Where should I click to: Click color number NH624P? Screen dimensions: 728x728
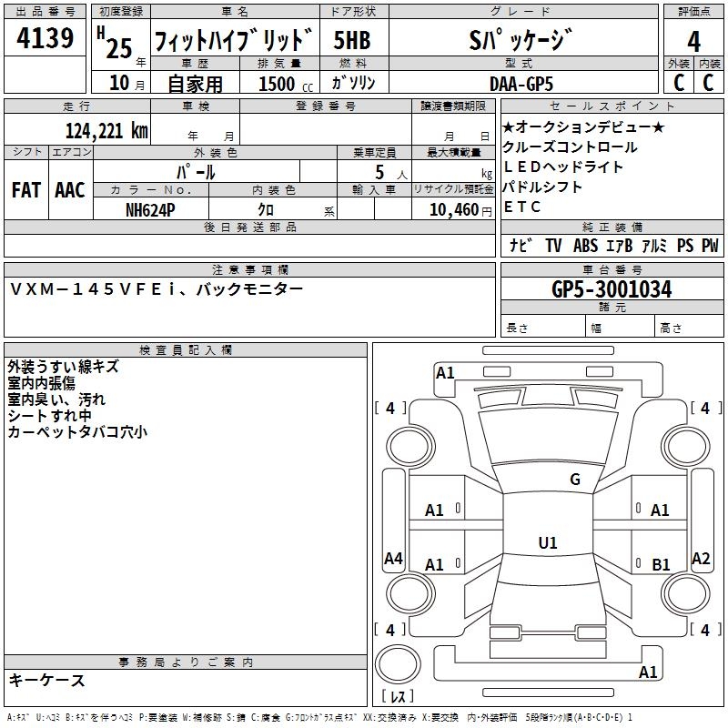[x=150, y=210]
